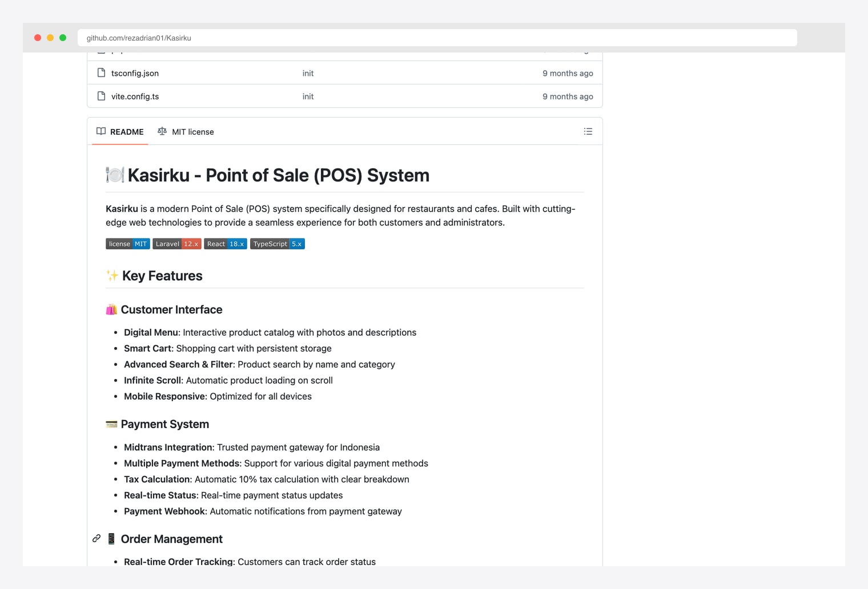This screenshot has width=868, height=589.
Task: Click the red close window button
Action: coord(38,38)
